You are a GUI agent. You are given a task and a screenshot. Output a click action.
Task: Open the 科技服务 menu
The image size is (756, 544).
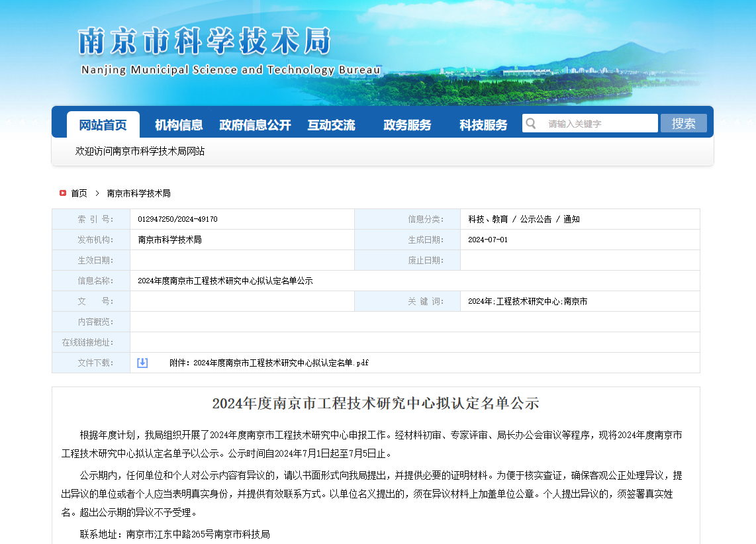[x=483, y=123]
